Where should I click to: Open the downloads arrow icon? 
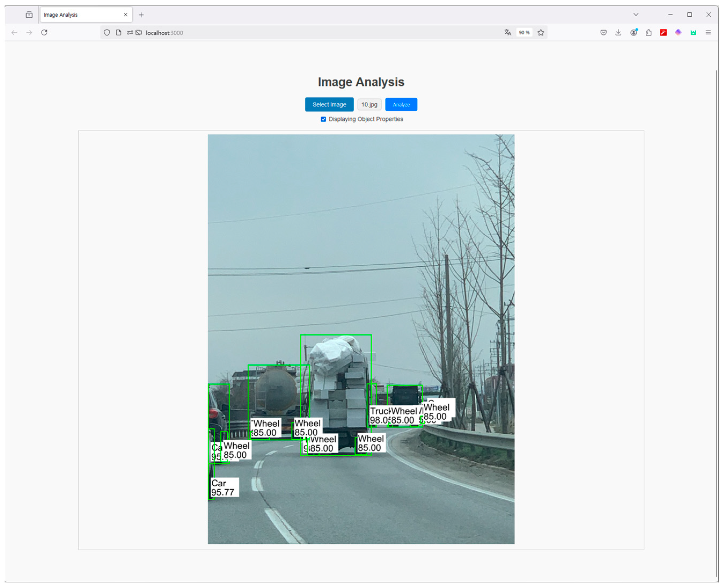tap(618, 32)
